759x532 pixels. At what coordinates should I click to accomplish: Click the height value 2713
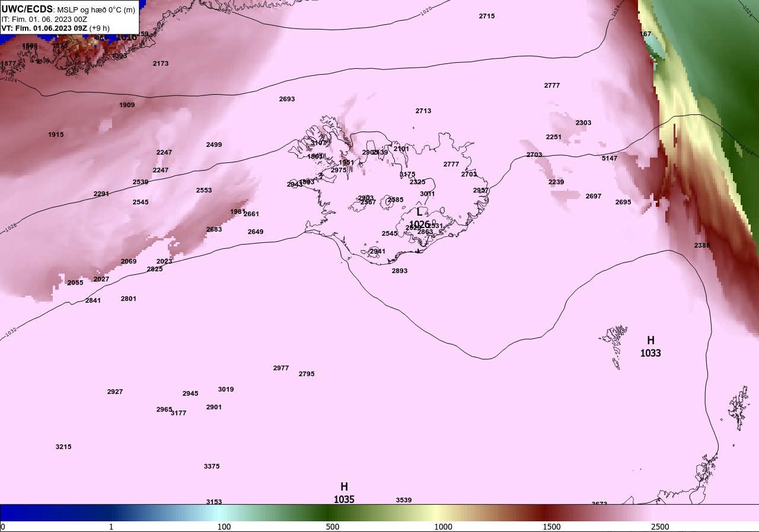[423, 111]
